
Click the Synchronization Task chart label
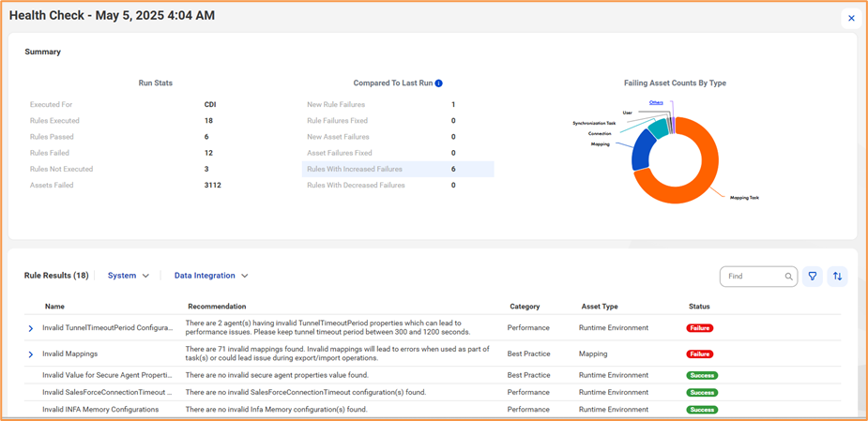click(593, 124)
